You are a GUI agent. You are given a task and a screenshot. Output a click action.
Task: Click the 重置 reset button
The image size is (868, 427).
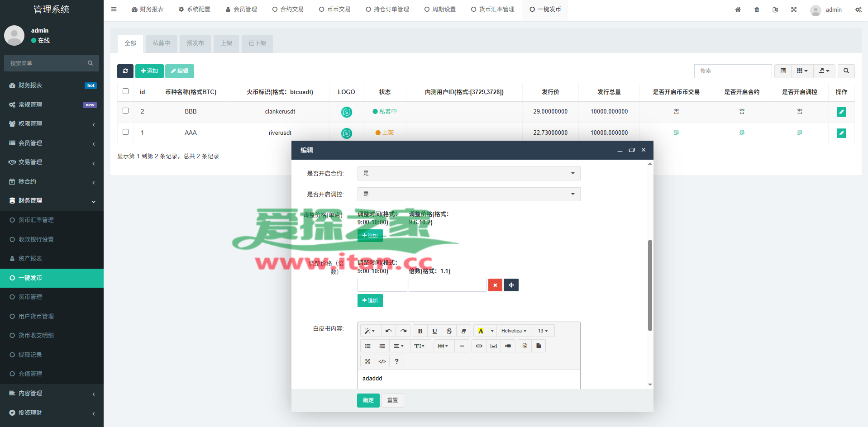point(392,400)
